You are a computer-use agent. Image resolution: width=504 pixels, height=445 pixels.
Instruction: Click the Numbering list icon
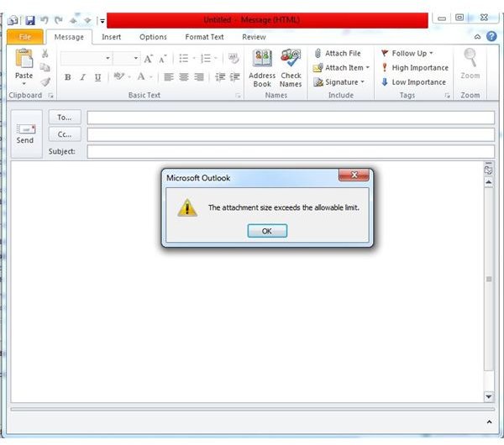pos(206,58)
